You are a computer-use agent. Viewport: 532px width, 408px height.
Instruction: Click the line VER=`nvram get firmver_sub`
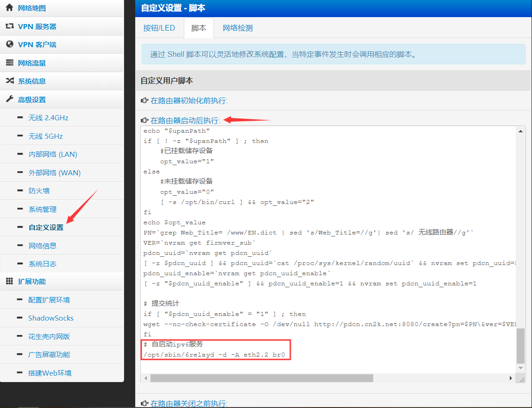[200, 243]
